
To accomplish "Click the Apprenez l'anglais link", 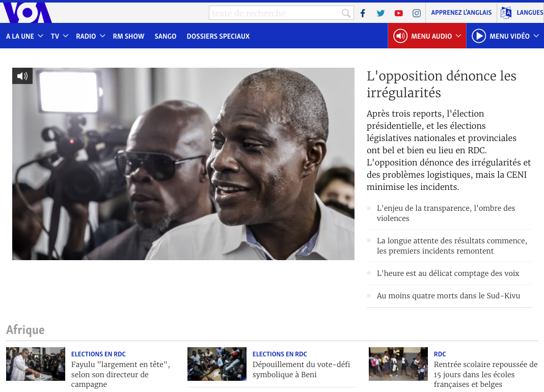I will [x=461, y=13].
